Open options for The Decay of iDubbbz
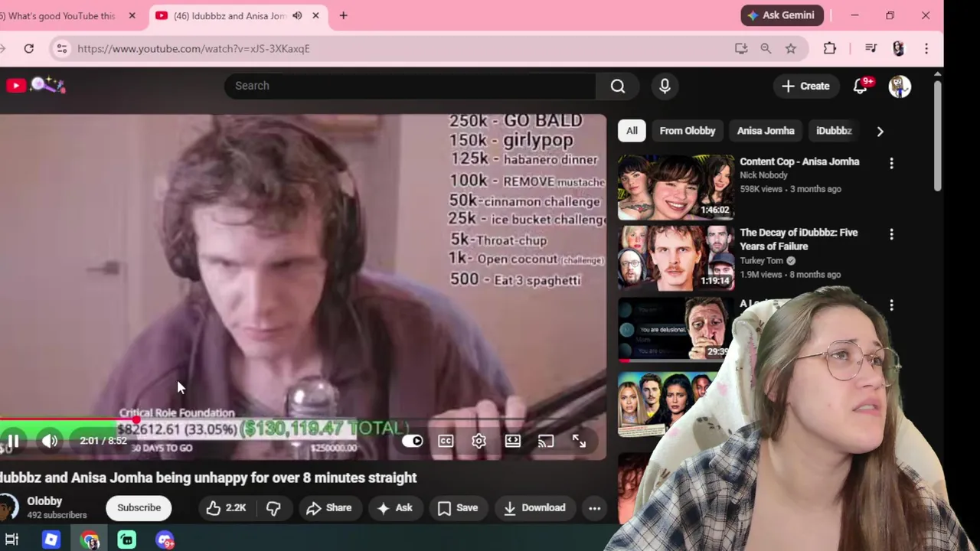980x551 pixels. pos(891,233)
